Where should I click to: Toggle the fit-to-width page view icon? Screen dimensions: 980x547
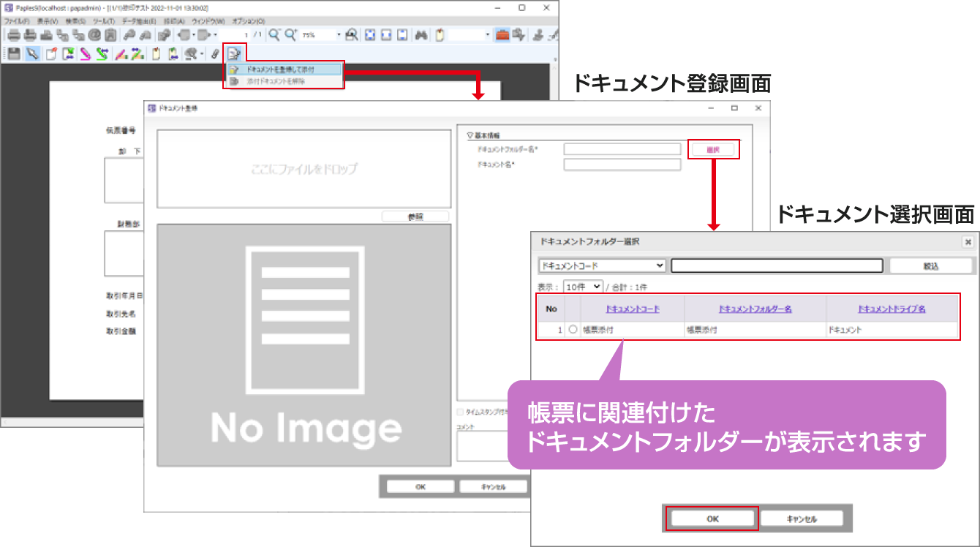coord(385,34)
